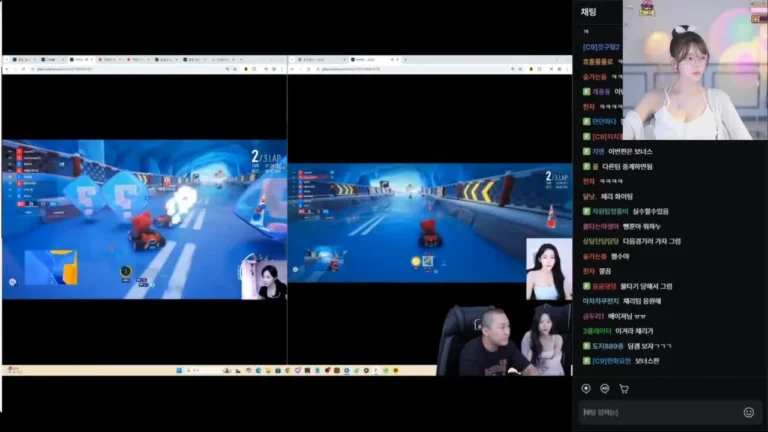This screenshot has height=432, width=768.
Task: Open the right browser's three-dot menu
Action: click(567, 69)
